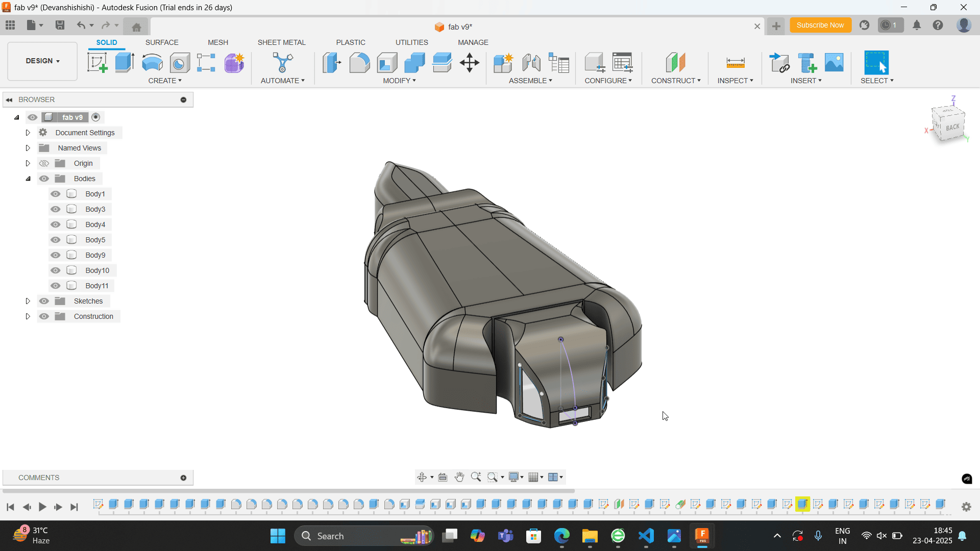Open the CREATE dropdown menu

[165, 81]
